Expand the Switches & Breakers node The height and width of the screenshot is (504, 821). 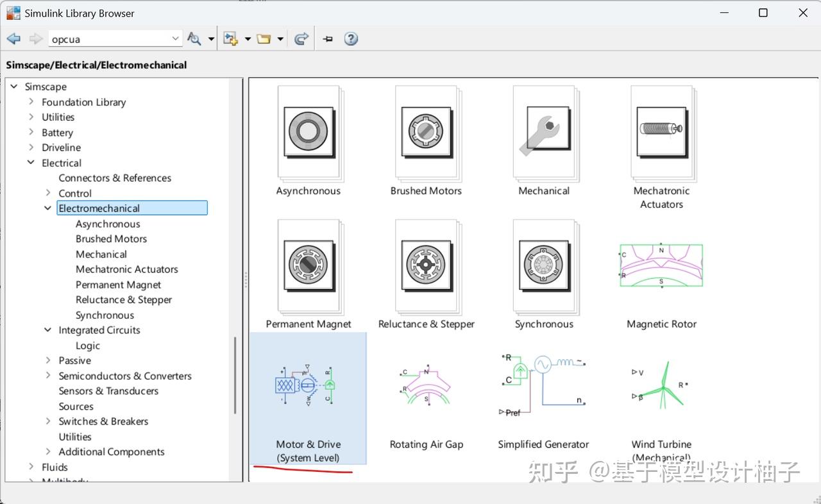pos(48,421)
